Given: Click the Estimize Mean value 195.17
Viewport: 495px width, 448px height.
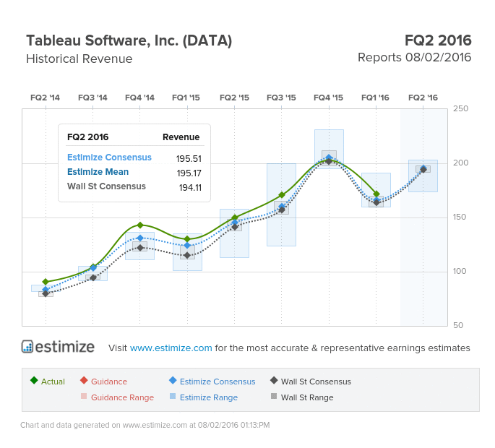Looking at the screenshot, I should tap(189, 173).
